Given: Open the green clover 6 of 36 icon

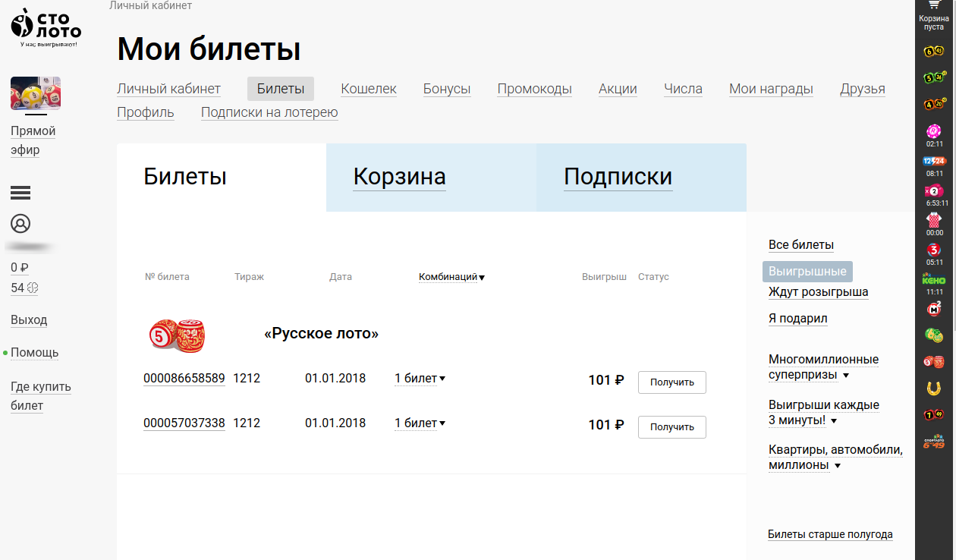Looking at the screenshot, I should click(934, 335).
